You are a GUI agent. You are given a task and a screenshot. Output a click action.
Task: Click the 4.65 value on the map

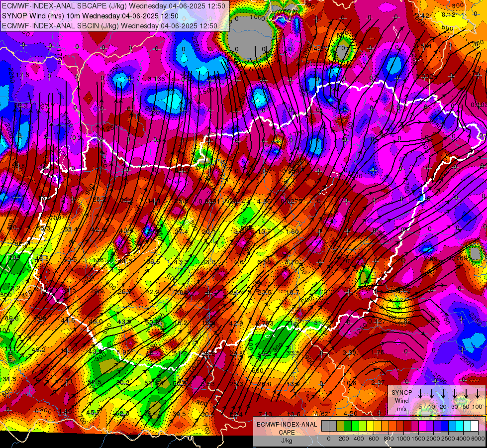264,201
